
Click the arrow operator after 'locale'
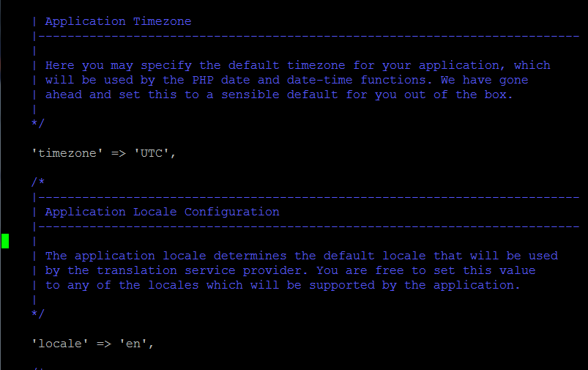coord(104,344)
